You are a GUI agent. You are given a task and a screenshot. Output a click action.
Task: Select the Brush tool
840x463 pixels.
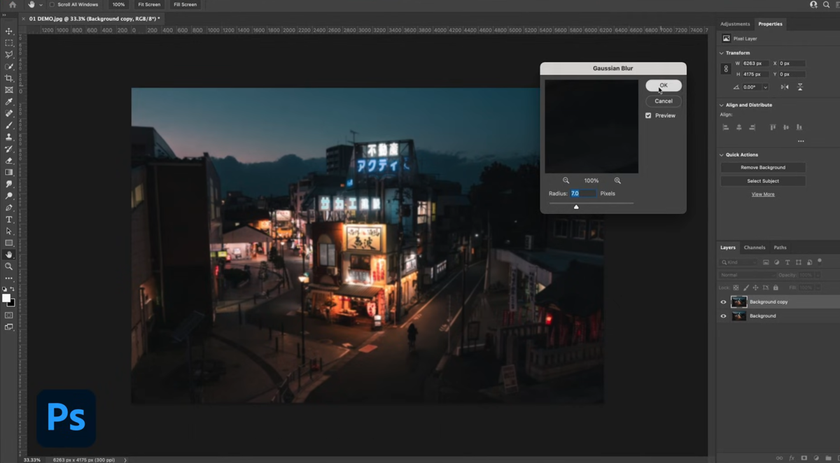9,125
